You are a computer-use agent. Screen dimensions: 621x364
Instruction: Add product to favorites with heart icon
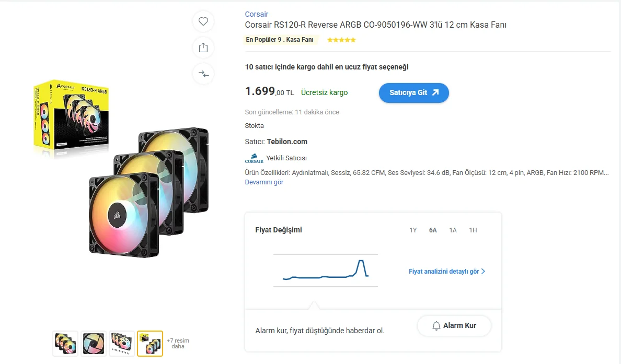(x=203, y=21)
